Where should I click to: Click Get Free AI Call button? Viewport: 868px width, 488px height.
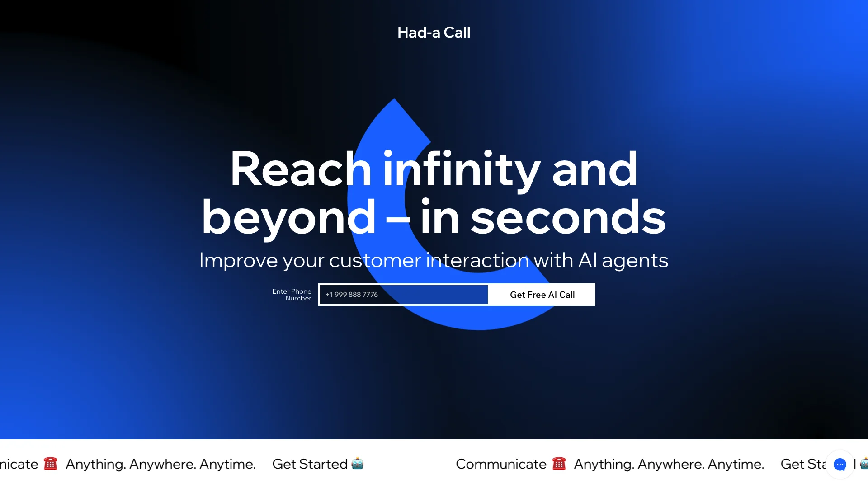point(541,294)
